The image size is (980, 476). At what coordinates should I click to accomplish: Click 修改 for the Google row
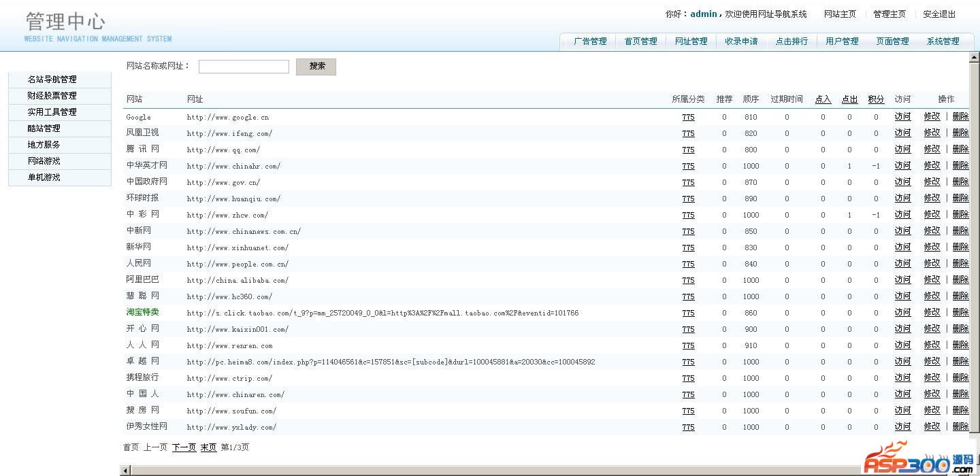click(x=932, y=117)
